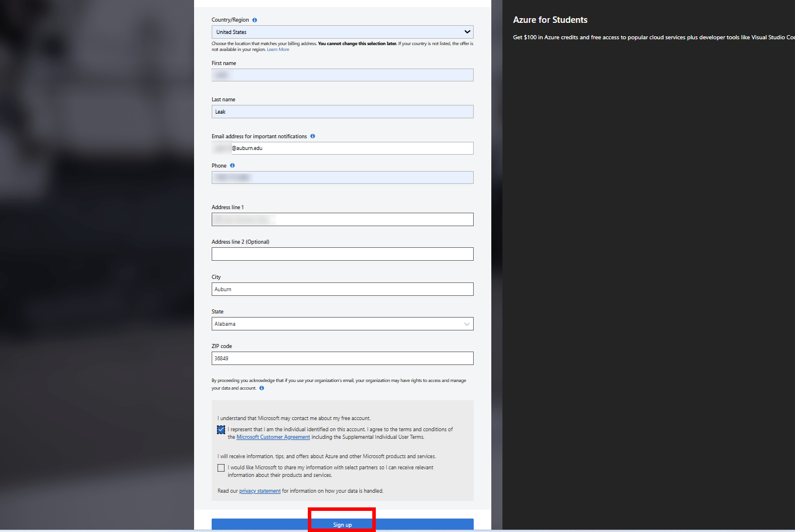Click inside the First name field

(342, 75)
